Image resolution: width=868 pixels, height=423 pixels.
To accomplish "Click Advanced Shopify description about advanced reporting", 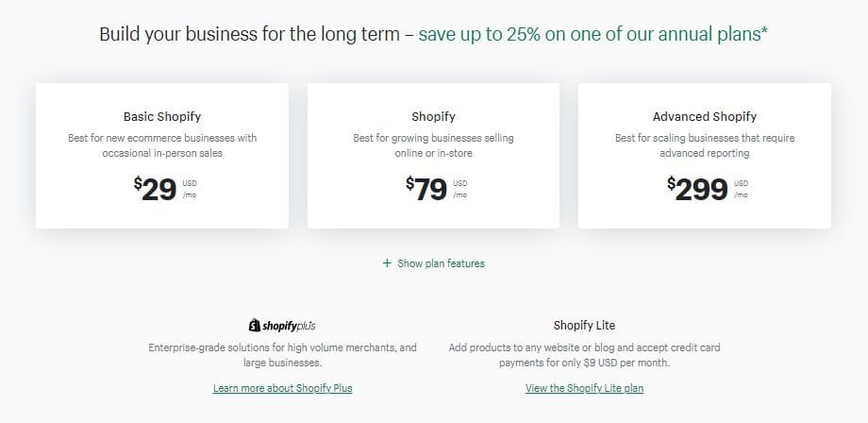I will [704, 145].
